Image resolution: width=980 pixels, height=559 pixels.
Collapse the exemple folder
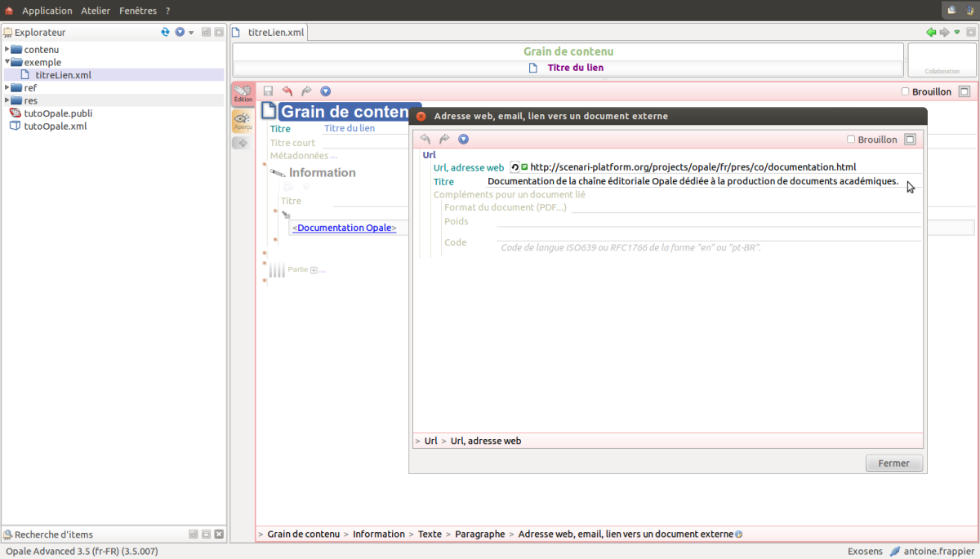(x=7, y=62)
